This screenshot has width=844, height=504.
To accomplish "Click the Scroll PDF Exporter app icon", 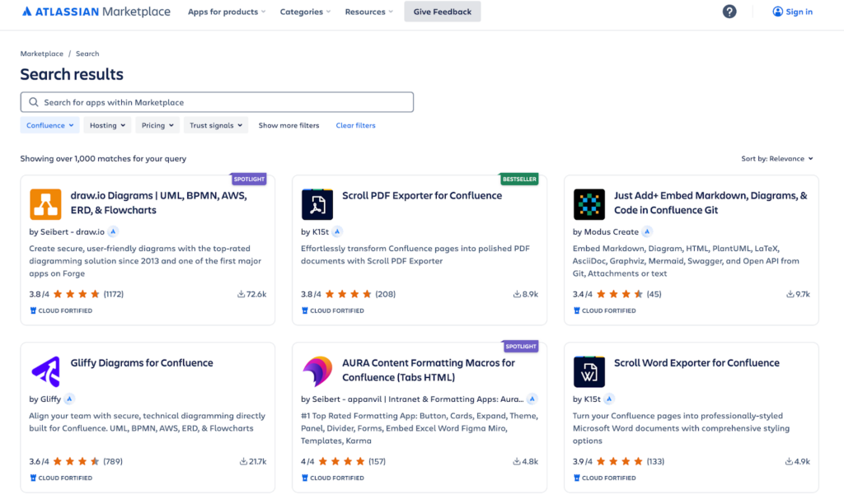I will 317,204.
